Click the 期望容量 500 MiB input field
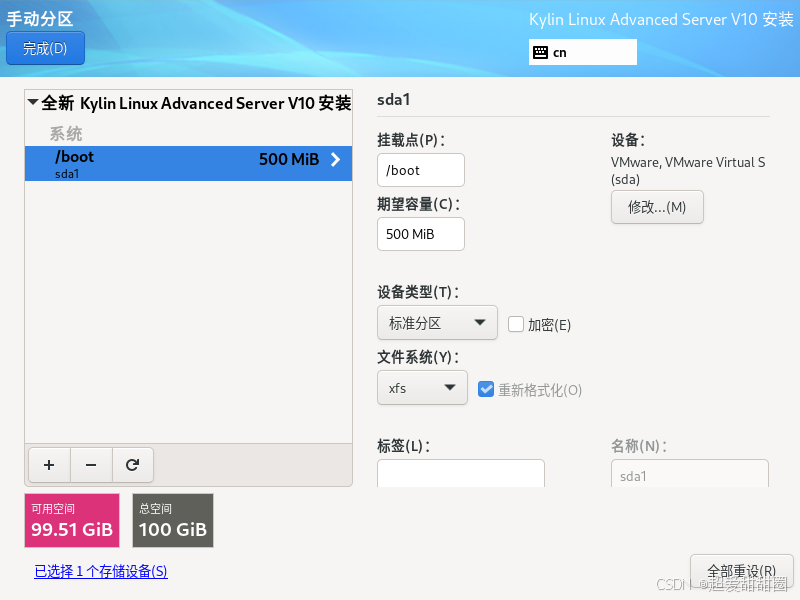The image size is (800, 600). tap(421, 234)
